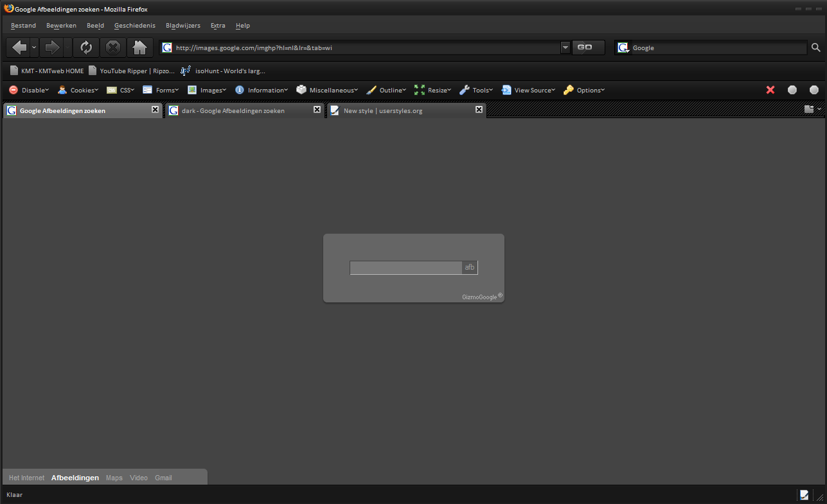Open the YouTube Ripper bookmark
The width and height of the screenshot is (827, 504).
[131, 71]
